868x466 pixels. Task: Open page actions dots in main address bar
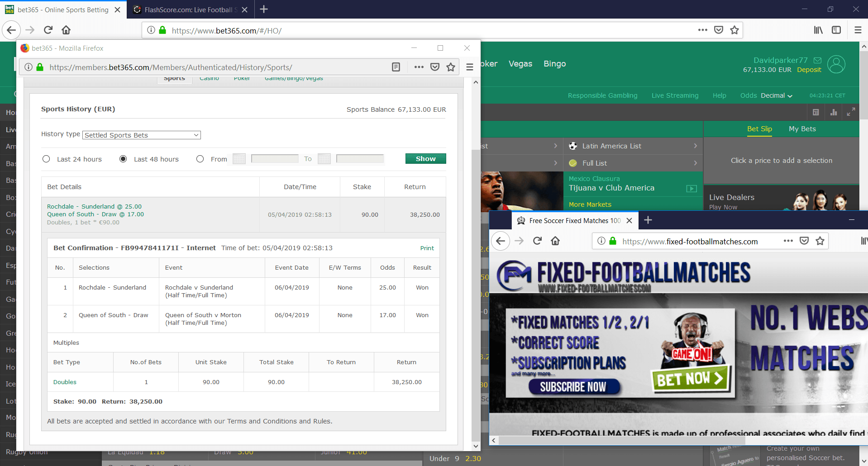click(x=702, y=30)
